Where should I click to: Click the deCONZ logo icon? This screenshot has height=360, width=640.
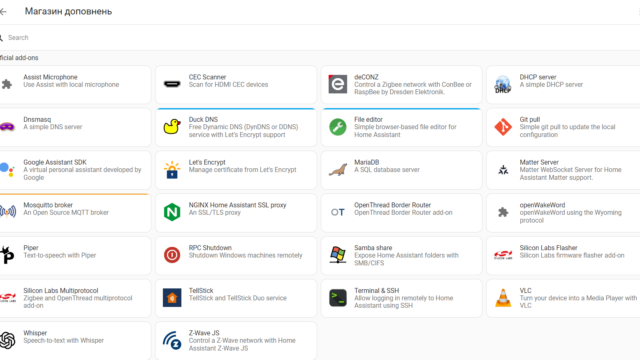(338, 84)
